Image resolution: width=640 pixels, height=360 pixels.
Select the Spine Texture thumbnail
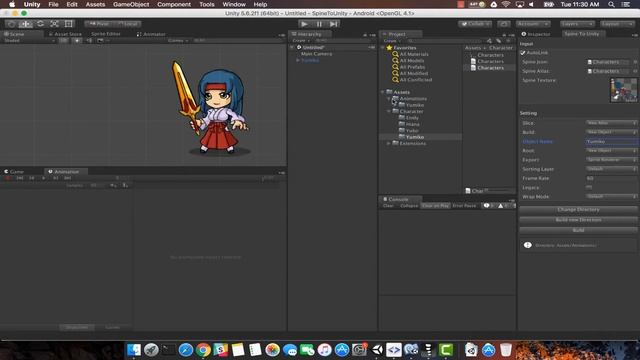[624, 90]
